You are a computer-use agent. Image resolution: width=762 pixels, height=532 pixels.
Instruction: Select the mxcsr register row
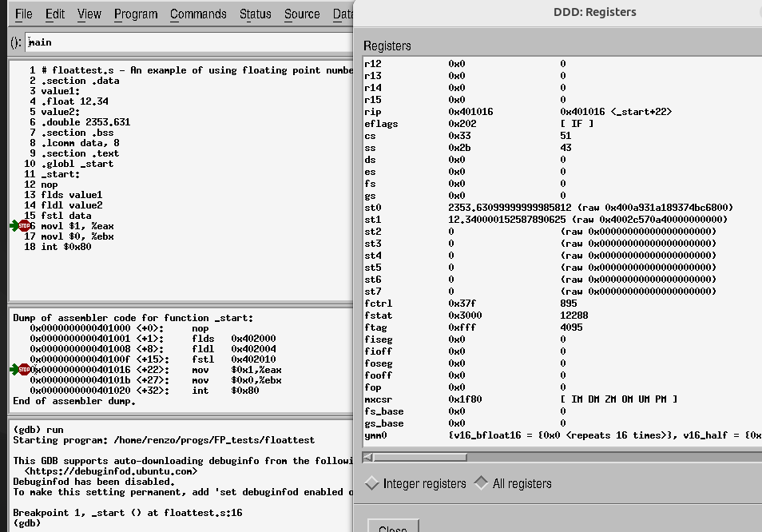pos(562,399)
